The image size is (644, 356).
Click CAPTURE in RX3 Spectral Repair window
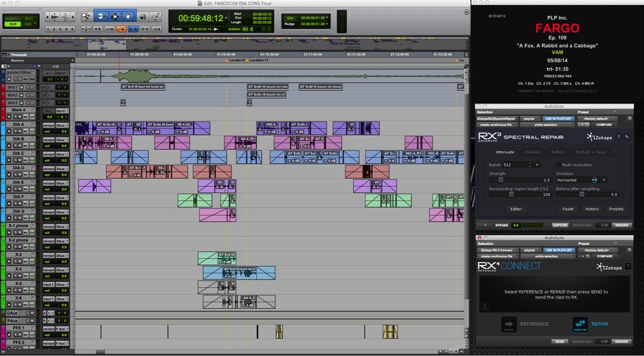(560, 225)
